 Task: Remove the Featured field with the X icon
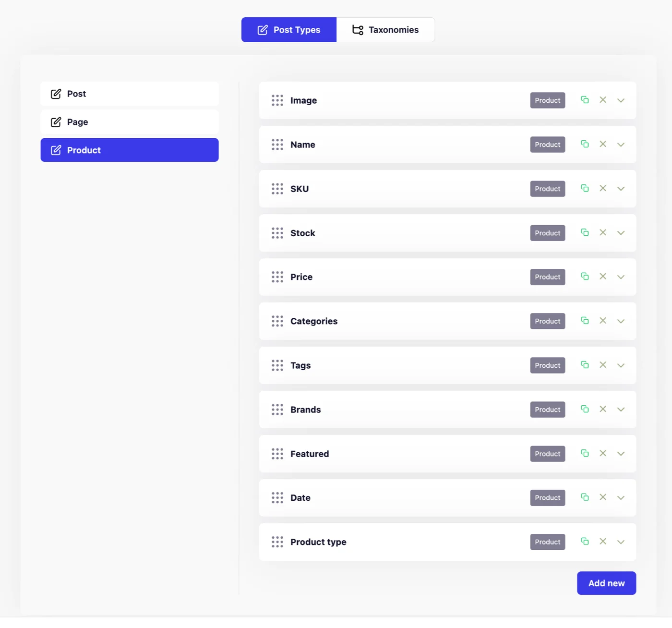603,453
